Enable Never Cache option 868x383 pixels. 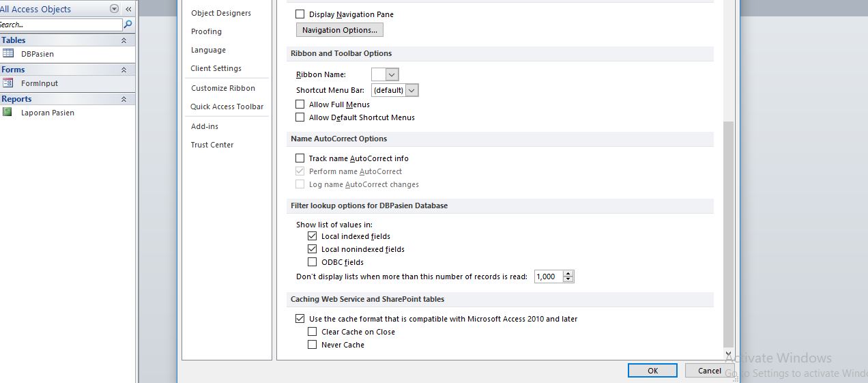click(313, 345)
